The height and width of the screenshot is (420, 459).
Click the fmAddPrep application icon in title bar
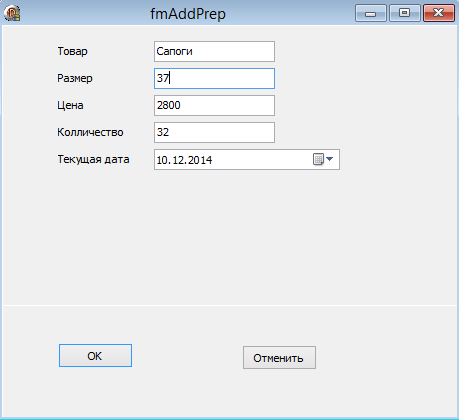point(12,13)
